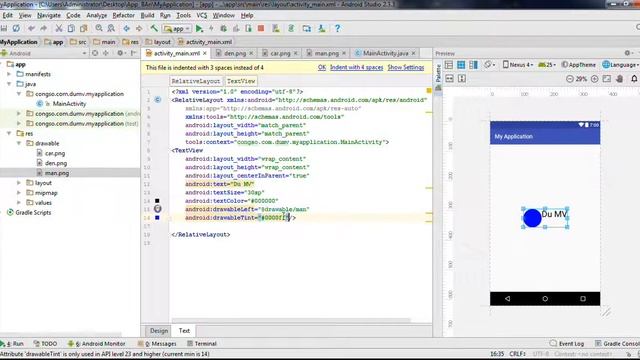The height and width of the screenshot is (360, 640).
Task: Open the Android Monitor tool window
Action: point(96,344)
